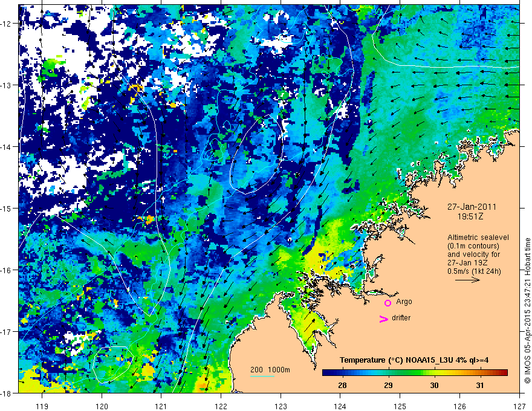Click the latitude label '-18'
Screen dimensions: 532x411
click(x=6, y=393)
